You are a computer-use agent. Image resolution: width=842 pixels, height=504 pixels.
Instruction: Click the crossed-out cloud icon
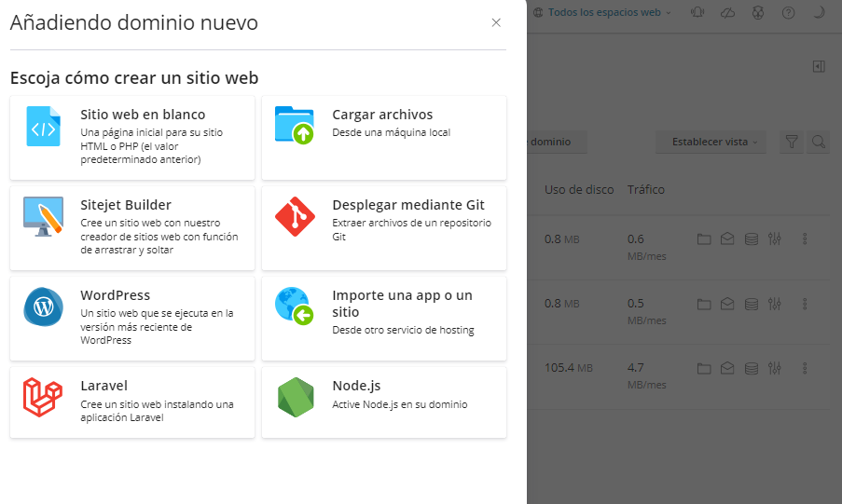tap(727, 12)
